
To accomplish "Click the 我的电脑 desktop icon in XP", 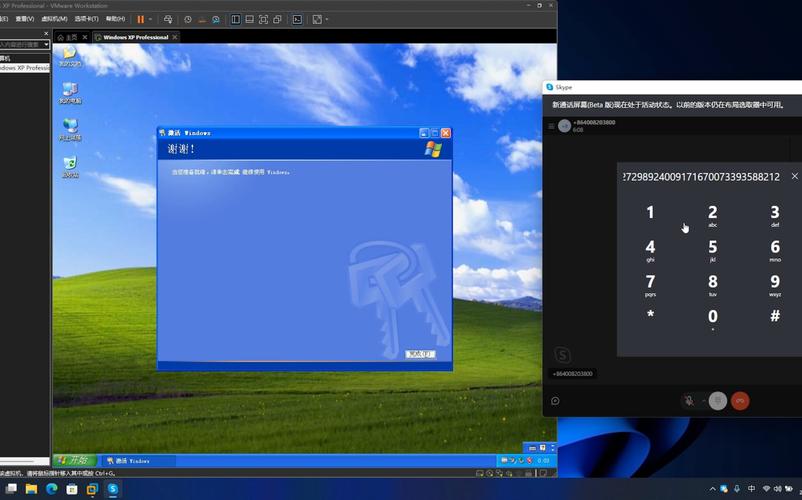I will point(70,93).
